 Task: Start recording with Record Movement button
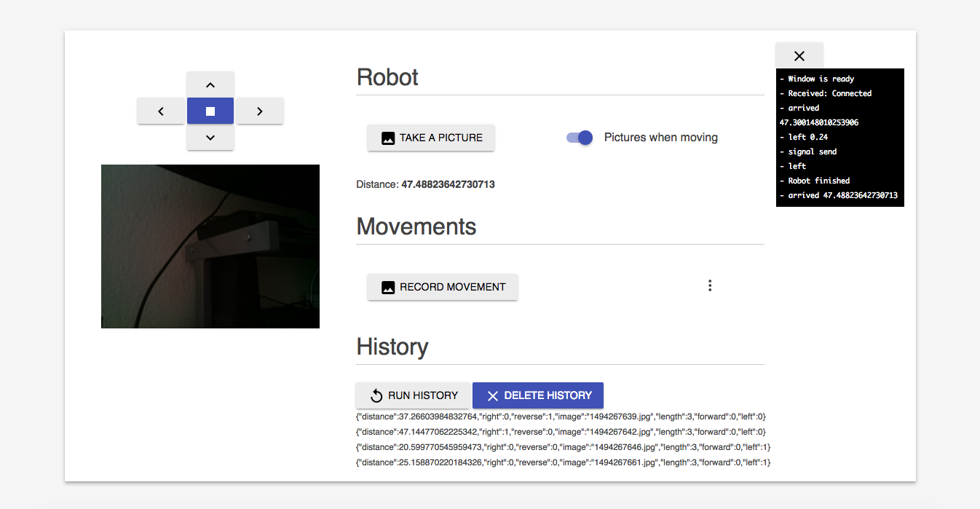tap(443, 287)
